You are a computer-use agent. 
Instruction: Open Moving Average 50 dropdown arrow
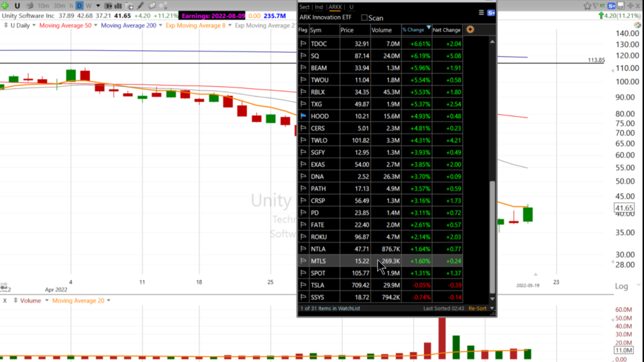96,25
